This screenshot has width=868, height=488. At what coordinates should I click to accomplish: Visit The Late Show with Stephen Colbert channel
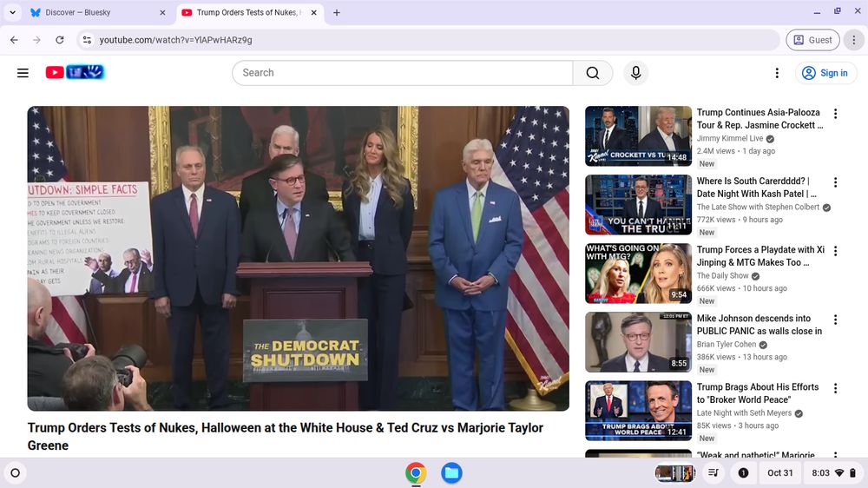point(758,208)
